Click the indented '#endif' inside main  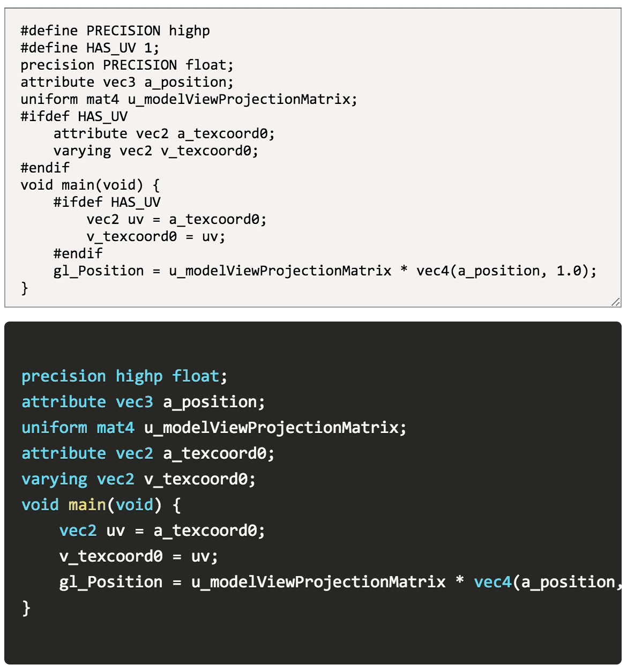pyautogui.click(x=78, y=254)
